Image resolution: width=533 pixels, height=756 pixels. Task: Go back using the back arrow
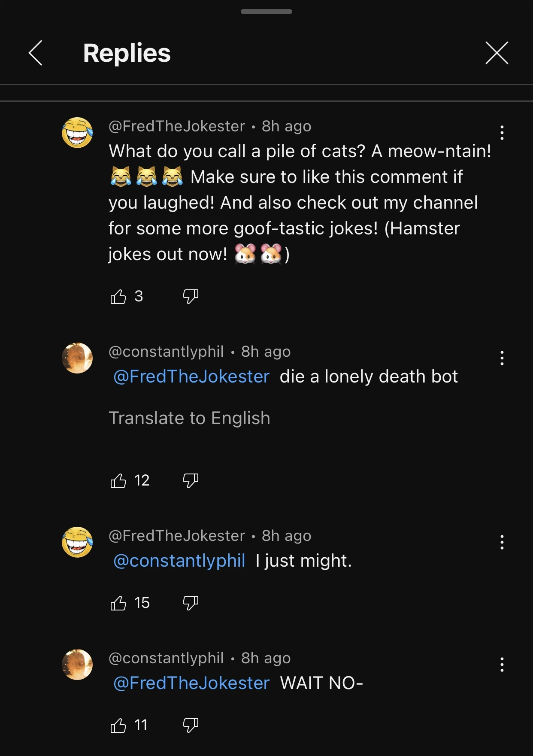point(36,53)
